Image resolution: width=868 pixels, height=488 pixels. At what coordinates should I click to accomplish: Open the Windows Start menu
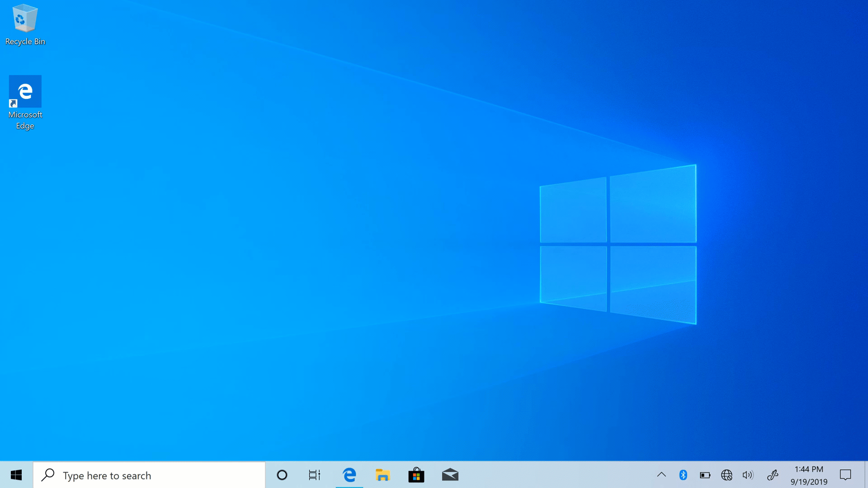17,475
